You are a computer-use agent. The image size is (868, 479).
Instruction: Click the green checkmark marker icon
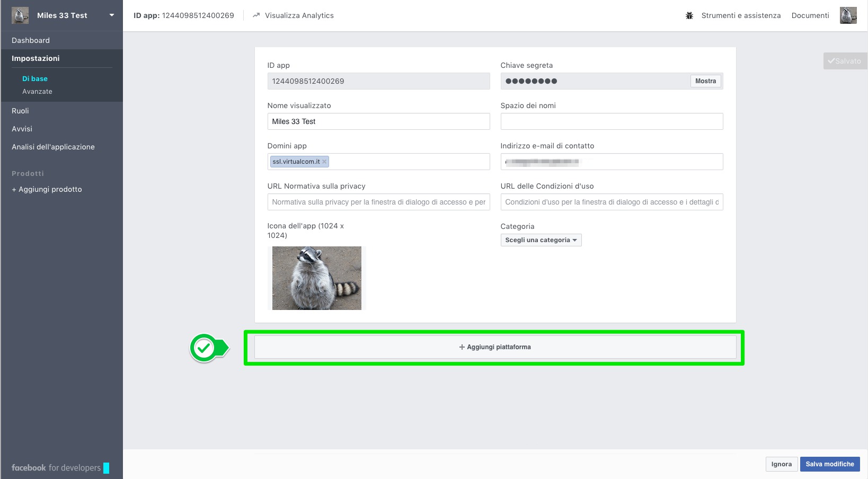(204, 348)
